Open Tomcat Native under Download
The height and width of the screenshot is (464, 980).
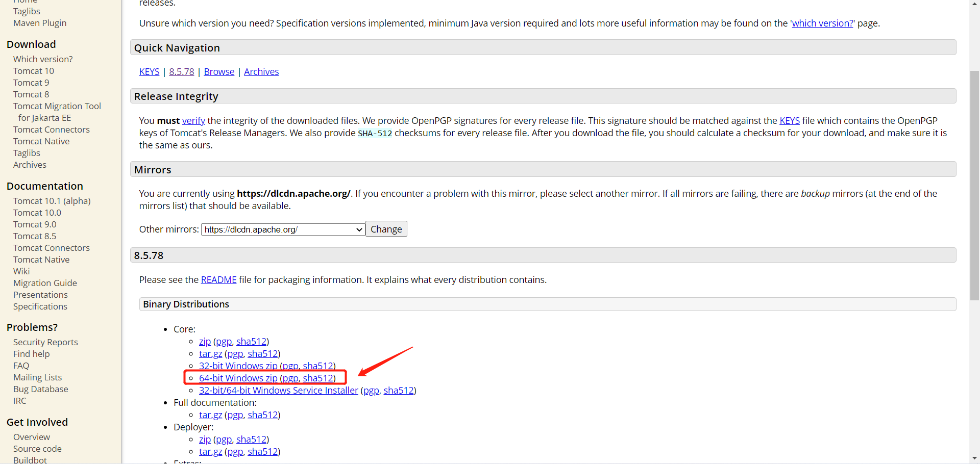(41, 141)
